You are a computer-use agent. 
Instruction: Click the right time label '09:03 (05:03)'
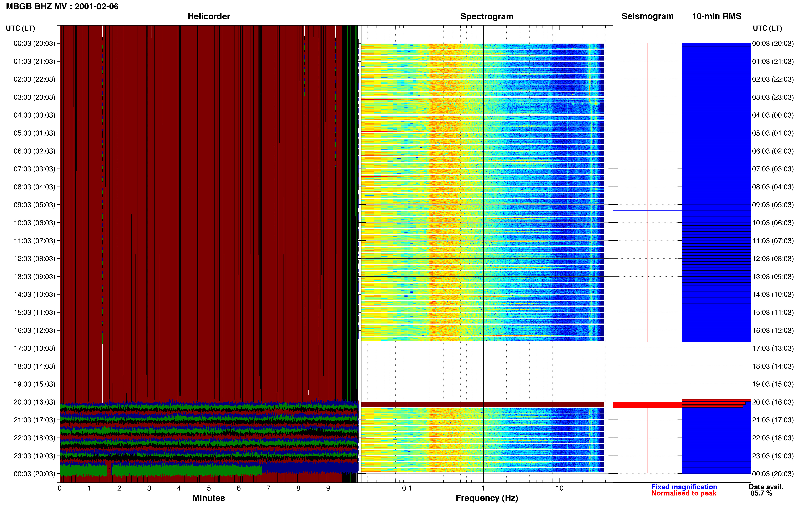[x=773, y=205]
